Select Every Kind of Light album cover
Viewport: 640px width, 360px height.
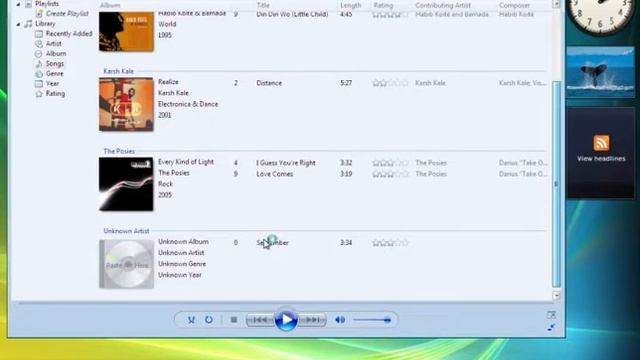126,184
